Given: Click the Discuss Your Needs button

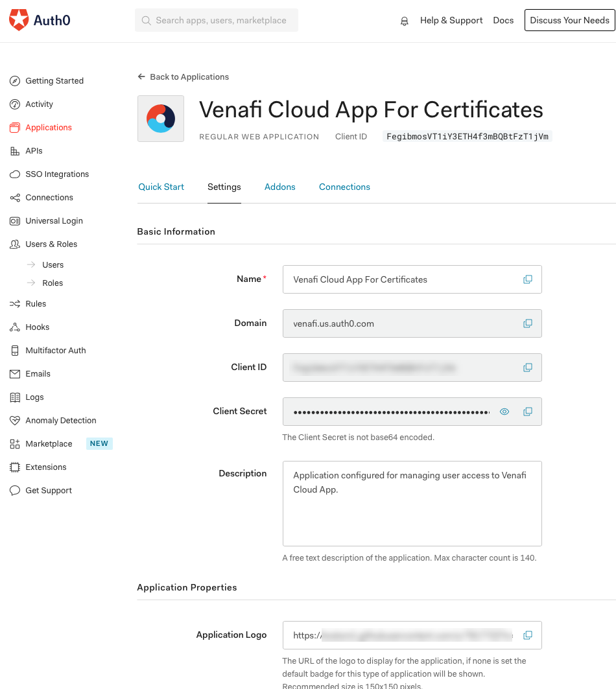Looking at the screenshot, I should 569,20.
